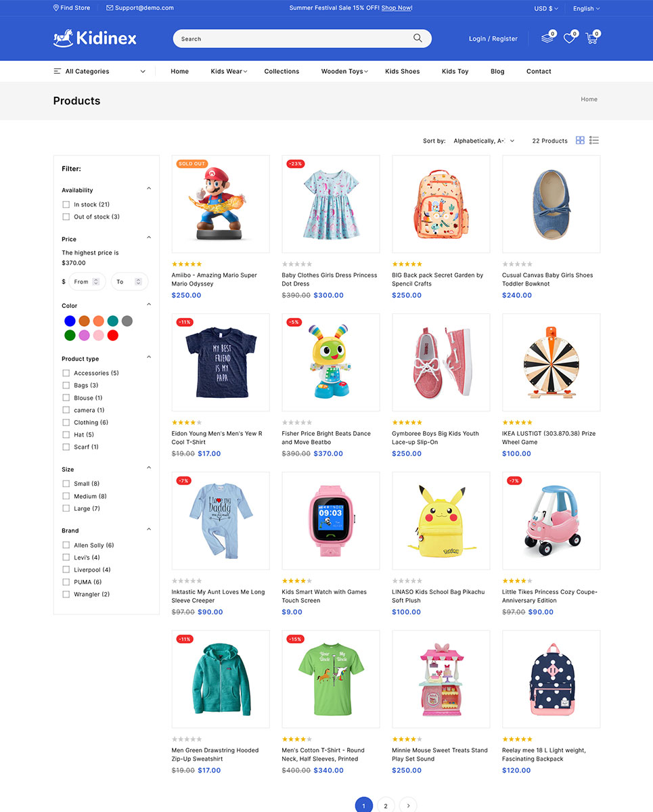The image size is (653, 812).
Task: Click the Kidinex rocking horse logo
Action: [x=95, y=38]
